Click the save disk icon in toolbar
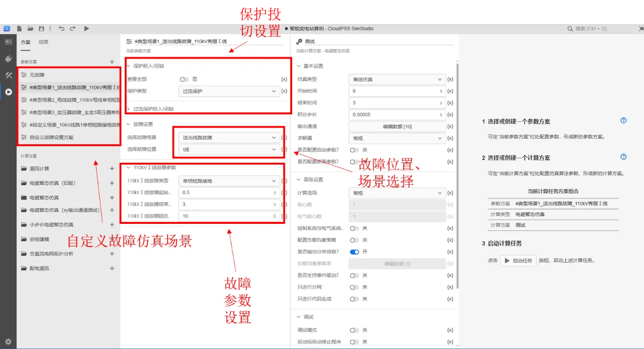 [42, 29]
